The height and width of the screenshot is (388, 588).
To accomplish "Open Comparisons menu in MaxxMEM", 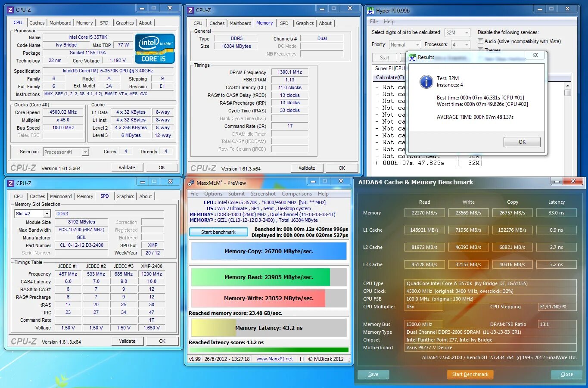I will pyautogui.click(x=297, y=194).
